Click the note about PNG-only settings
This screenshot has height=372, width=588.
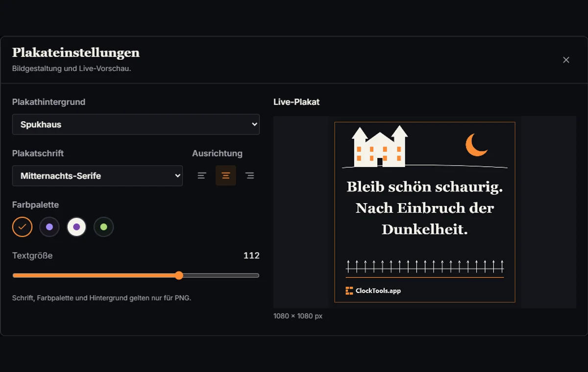(101, 298)
